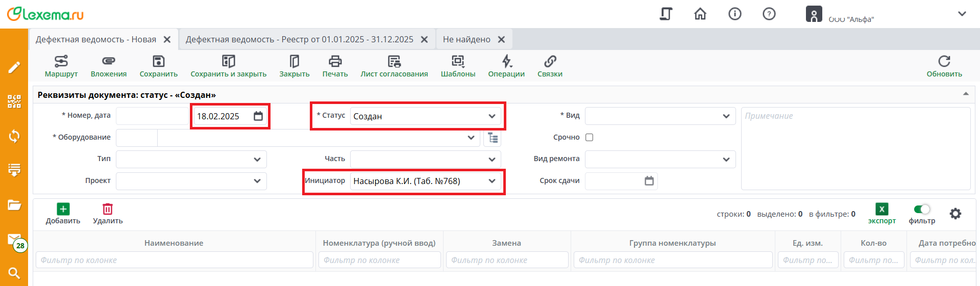980x286 pixels.
Task: Click the Примечание text field
Action: click(x=855, y=148)
